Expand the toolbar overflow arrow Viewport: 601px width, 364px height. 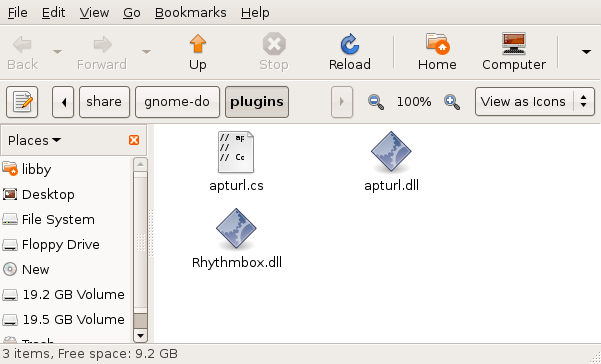(x=586, y=51)
